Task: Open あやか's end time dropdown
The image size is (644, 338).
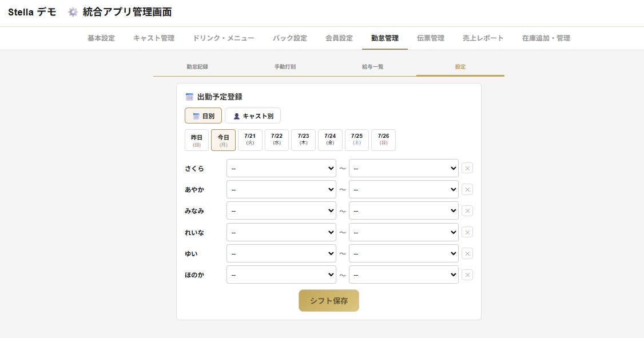Action: 404,190
